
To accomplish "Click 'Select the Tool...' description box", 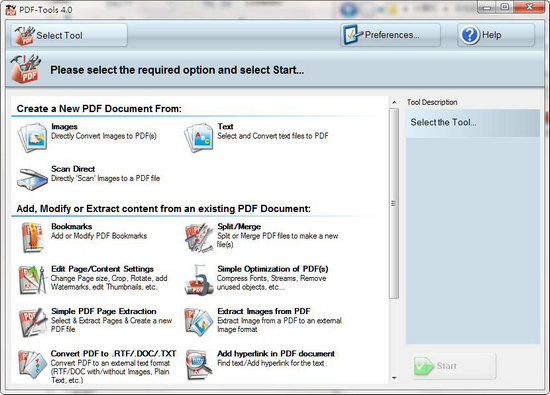I will coord(473,123).
